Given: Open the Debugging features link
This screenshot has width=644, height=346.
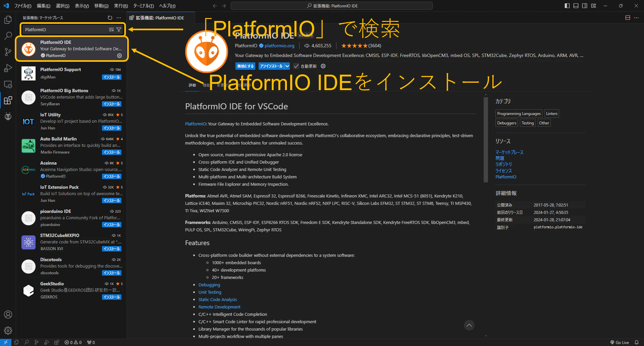Looking at the screenshot, I should [209, 285].
